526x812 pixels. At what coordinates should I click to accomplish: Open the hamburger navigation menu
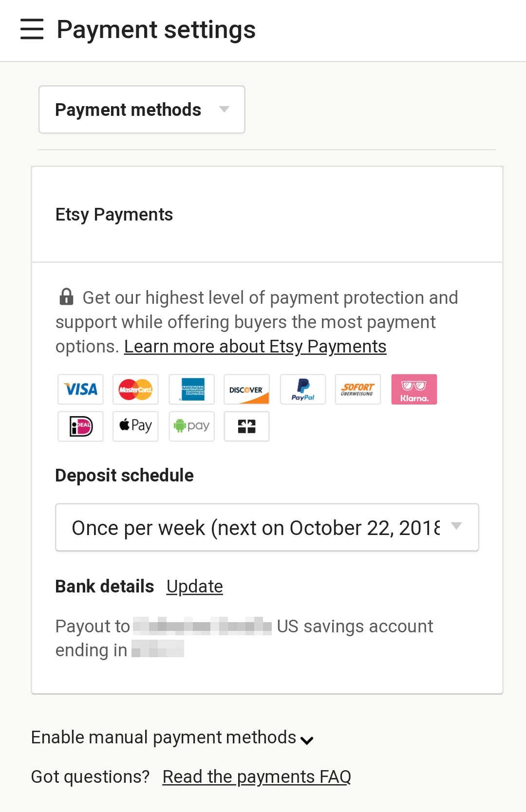tap(32, 29)
